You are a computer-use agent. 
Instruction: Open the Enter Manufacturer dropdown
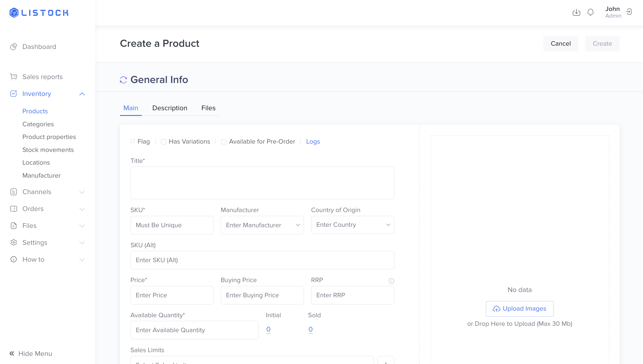click(262, 225)
